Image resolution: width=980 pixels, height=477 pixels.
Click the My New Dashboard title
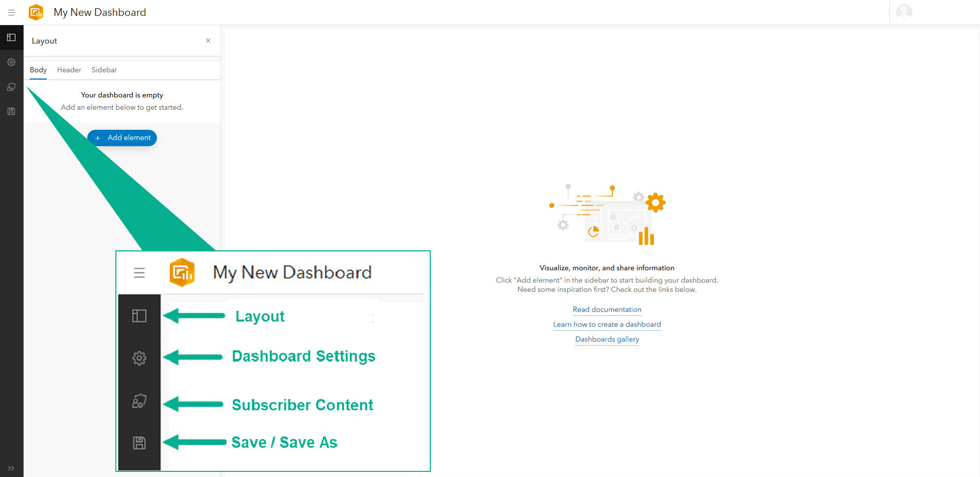click(x=99, y=12)
